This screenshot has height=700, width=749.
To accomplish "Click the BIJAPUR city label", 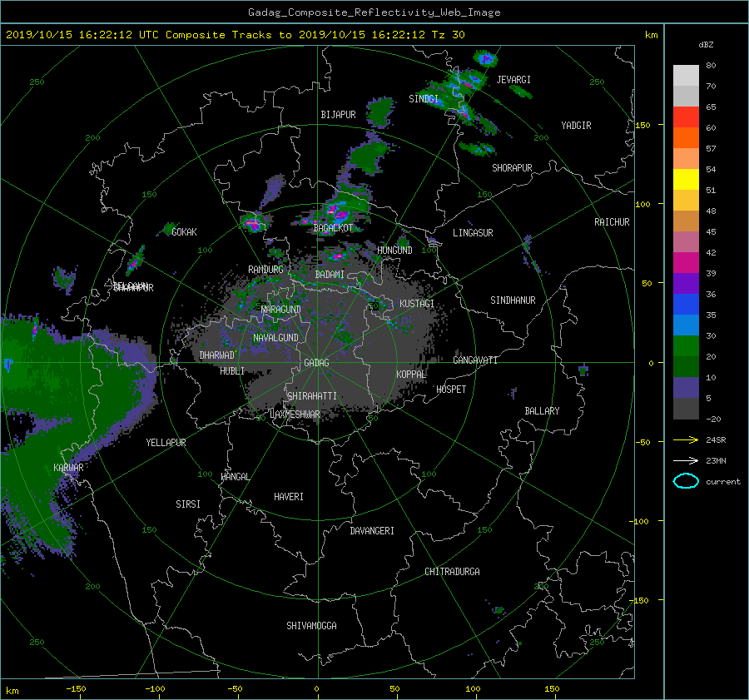I will coord(338,115).
